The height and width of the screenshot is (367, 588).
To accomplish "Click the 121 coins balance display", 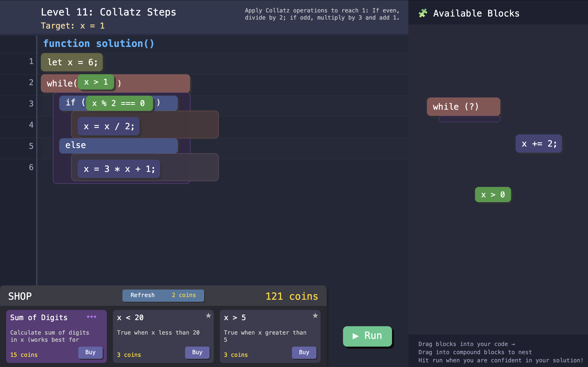I will click(x=291, y=296).
